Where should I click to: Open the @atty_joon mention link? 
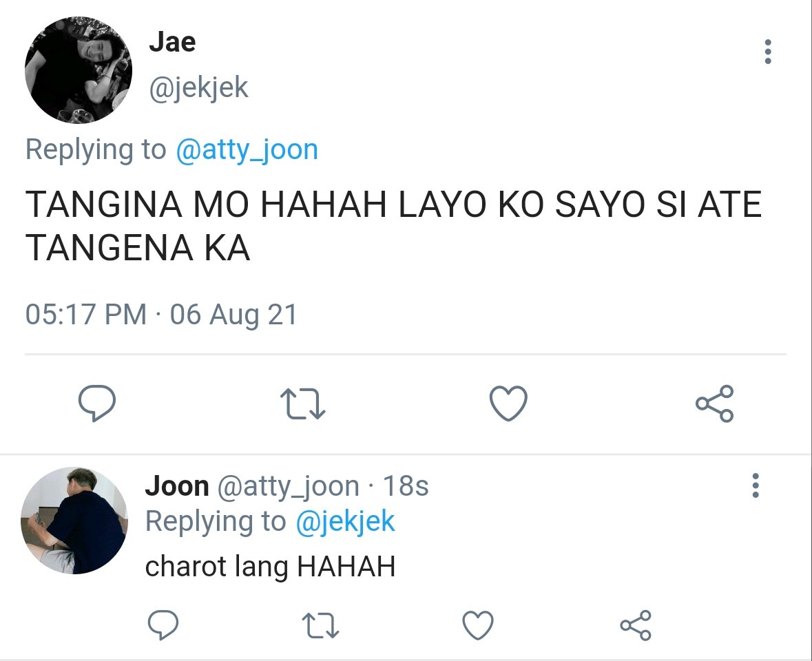click(247, 150)
